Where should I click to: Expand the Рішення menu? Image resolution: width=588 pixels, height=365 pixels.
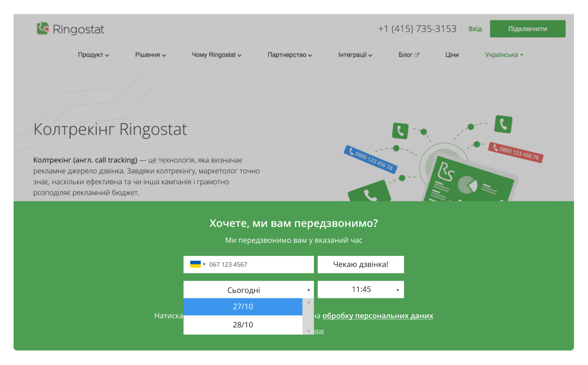tap(151, 55)
